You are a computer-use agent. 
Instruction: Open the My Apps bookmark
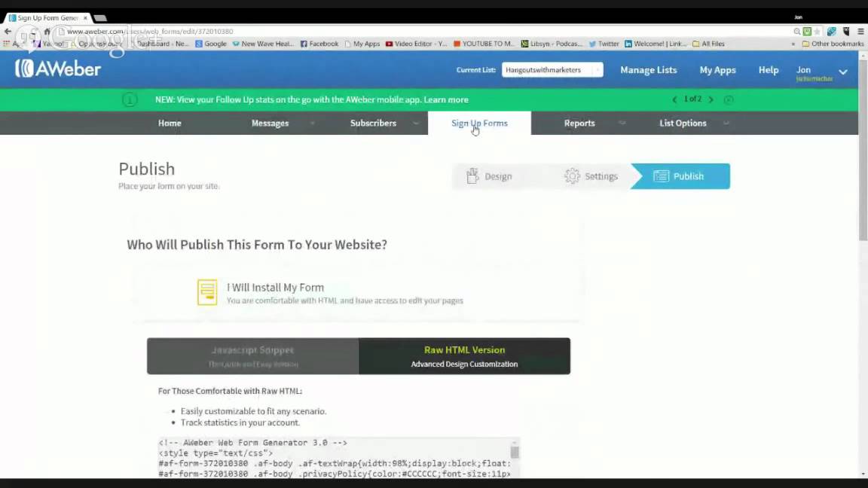tap(362, 44)
